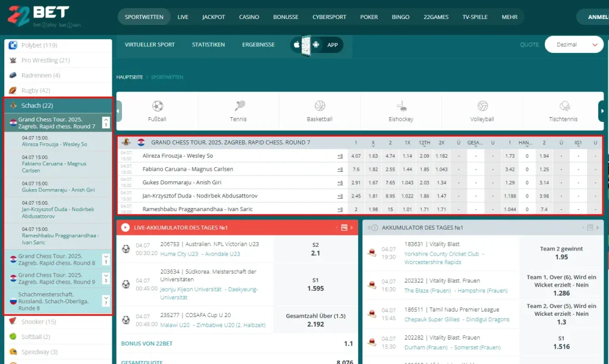Click the Team 2 gewinnt 1.95 bet
Image resolution: width=609 pixels, height=364 pixels.
point(561,253)
